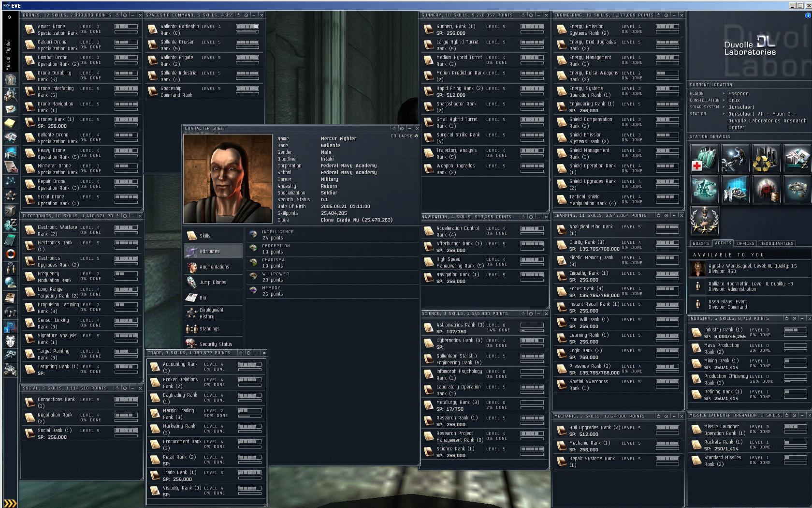Toggle the pin icon on Spaceship Command header
The image size is (812, 508).
click(x=246, y=15)
